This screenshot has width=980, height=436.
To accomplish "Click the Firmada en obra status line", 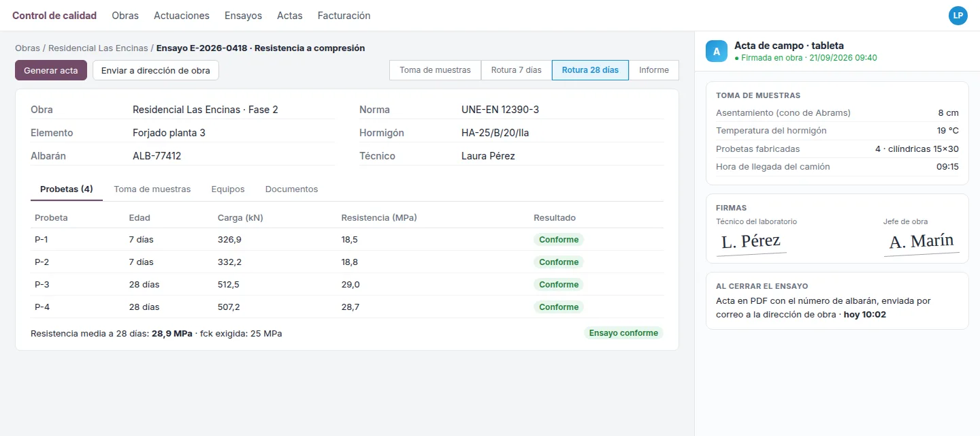I will tap(806, 58).
